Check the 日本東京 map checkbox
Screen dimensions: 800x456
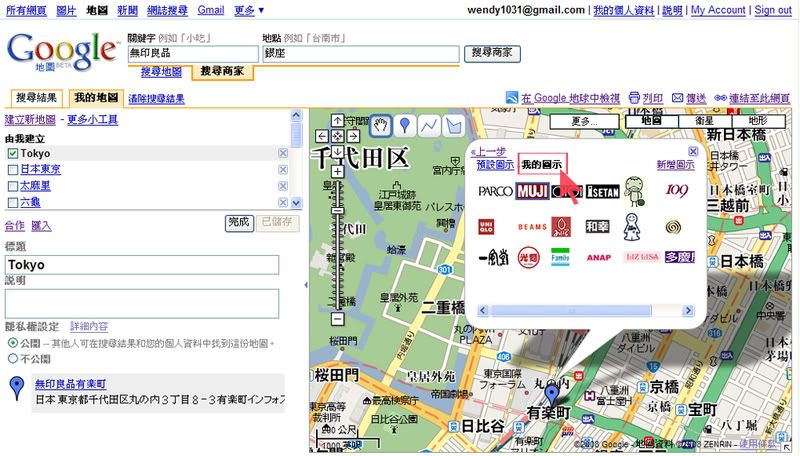12,169
